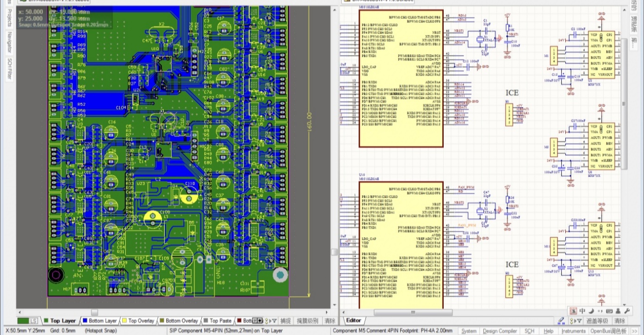This screenshot has height=335, width=644.
Task: Click the magenta mounting hole on PCB
Action: tap(56, 275)
